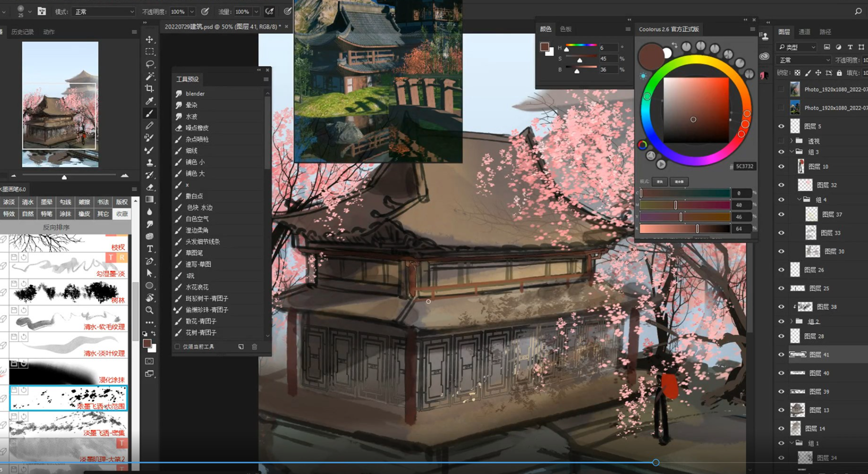Check the 仅限当前工具 checkbox

click(x=177, y=346)
